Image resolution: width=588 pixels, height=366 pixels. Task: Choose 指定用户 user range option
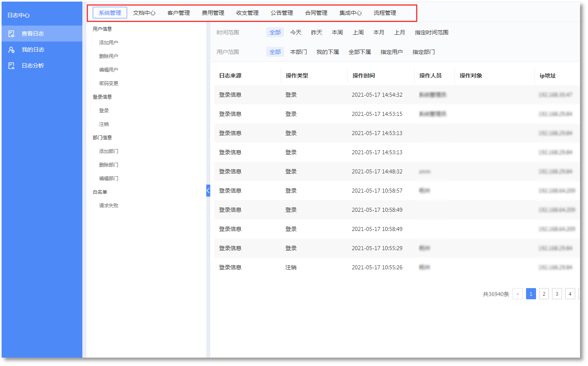[x=392, y=52]
